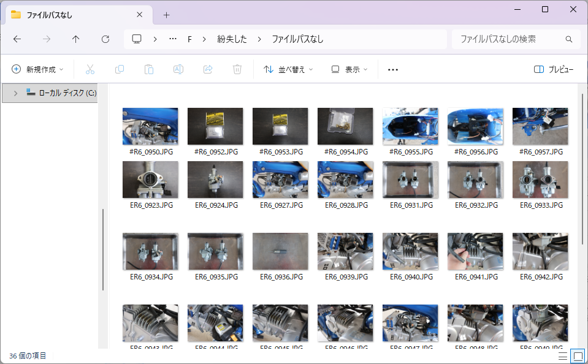Screen dimensions: 588x364
Task: Click the Delete trash can icon
Action: 237,69
